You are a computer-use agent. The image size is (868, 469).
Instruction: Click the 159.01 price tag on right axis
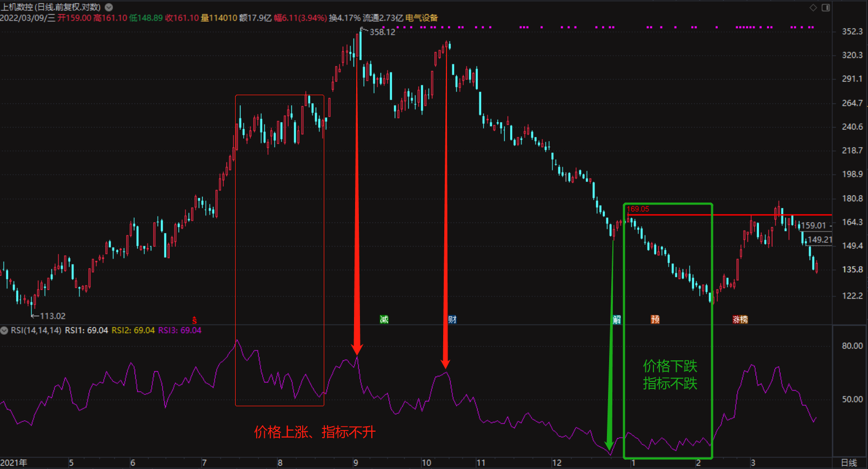coord(813,226)
